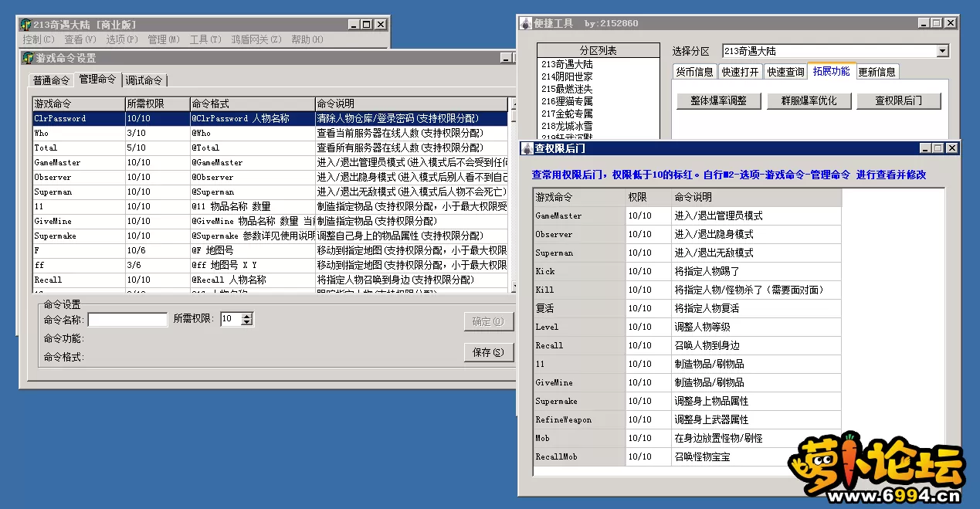This screenshot has height=509, width=980.
Task: Click the 查权限后门 window title icon
Action: (x=527, y=148)
